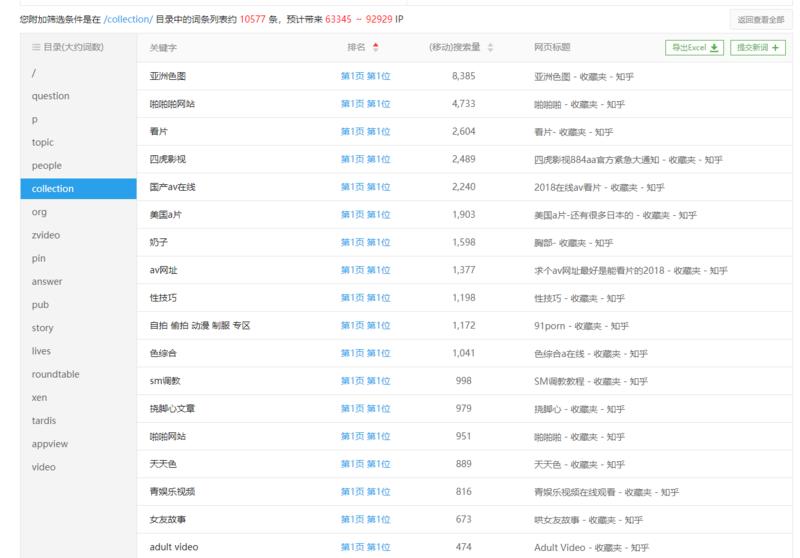The width and height of the screenshot is (800, 558).
Task: Select the roundtable directory
Action: tap(56, 374)
